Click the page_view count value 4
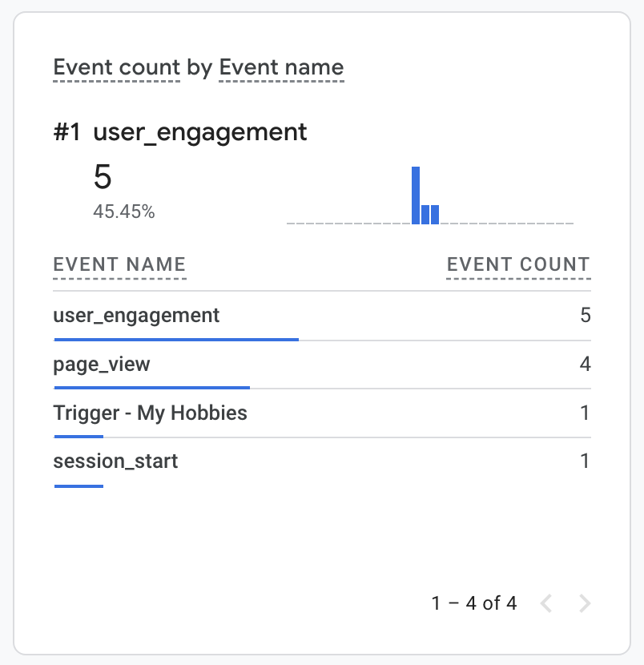Viewport: 644px width, 665px height. [x=585, y=364]
